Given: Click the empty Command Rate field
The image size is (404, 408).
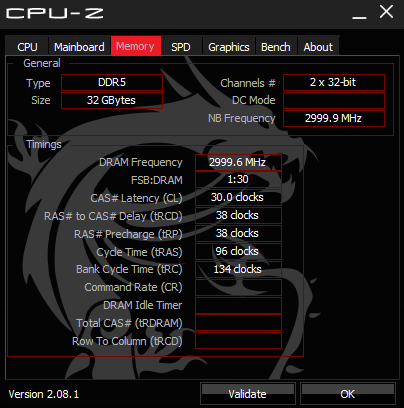Looking at the screenshot, I should pyautogui.click(x=238, y=287).
